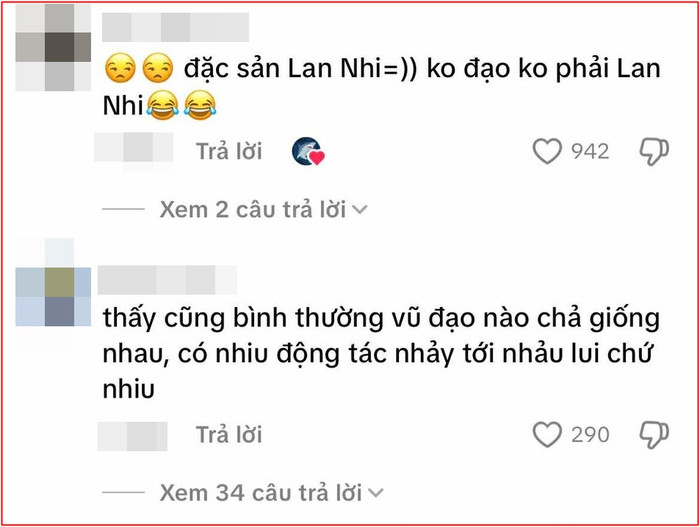Screen dimensions: 700x527
Task: Like the comment with 290 likes
Action: [547, 435]
